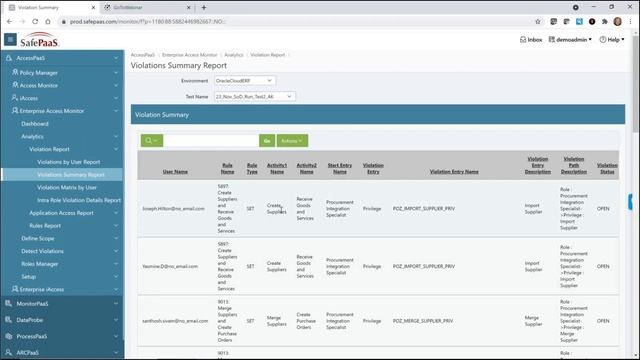Open Roles Manager menu item
This screenshot has width=640, height=360.
[40, 264]
